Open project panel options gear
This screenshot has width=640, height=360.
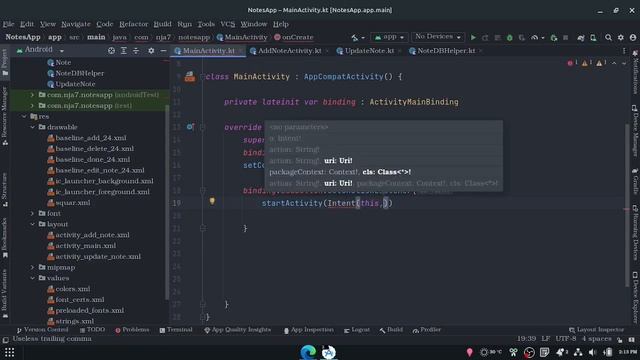[151, 51]
